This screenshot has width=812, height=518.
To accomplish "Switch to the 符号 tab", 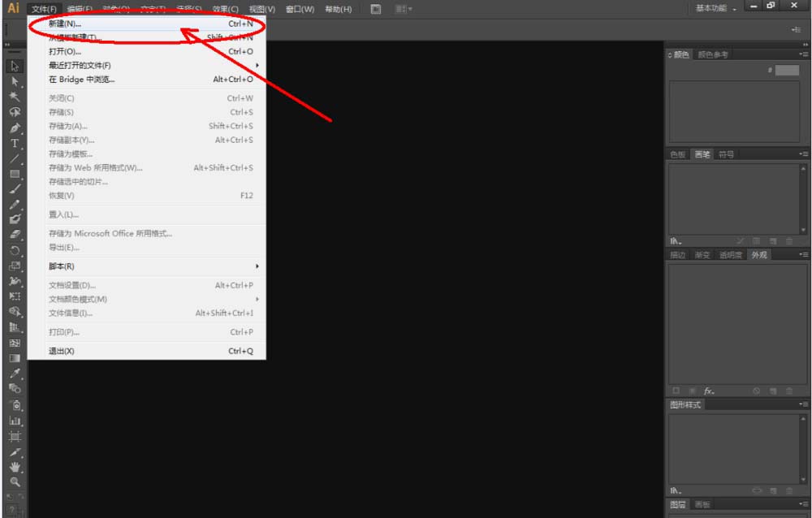I will pos(726,154).
